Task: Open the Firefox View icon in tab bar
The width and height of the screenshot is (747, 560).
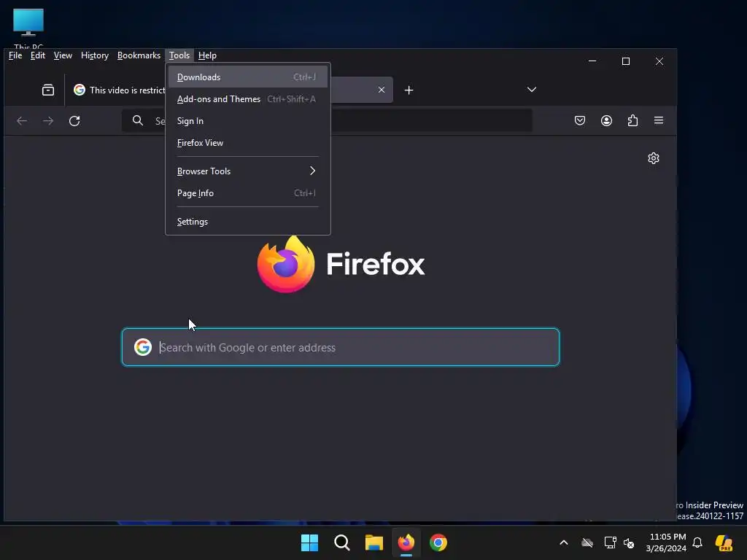Action: (48, 90)
